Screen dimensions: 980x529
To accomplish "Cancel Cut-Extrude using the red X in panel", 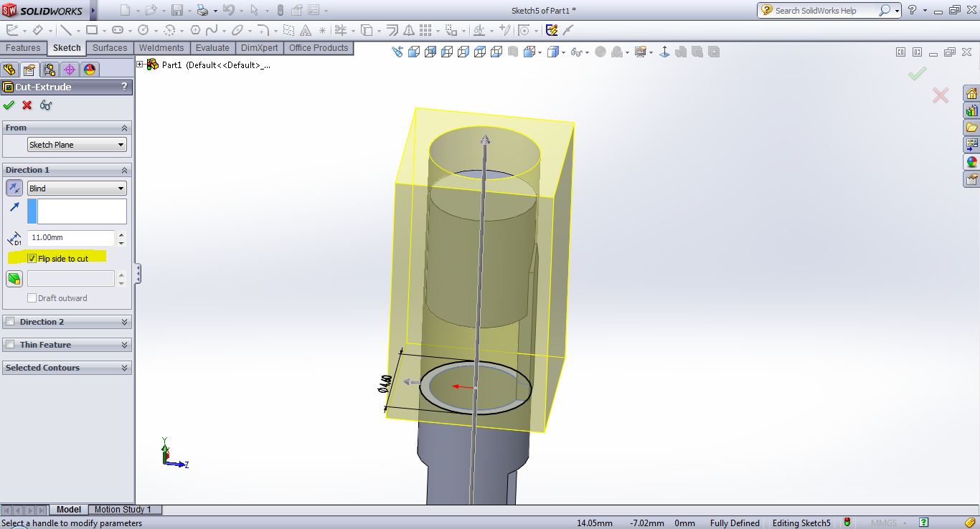I will (27, 105).
